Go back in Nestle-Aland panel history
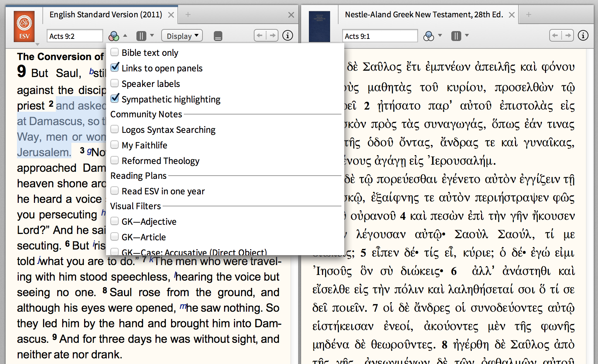598x364 pixels. tap(556, 35)
